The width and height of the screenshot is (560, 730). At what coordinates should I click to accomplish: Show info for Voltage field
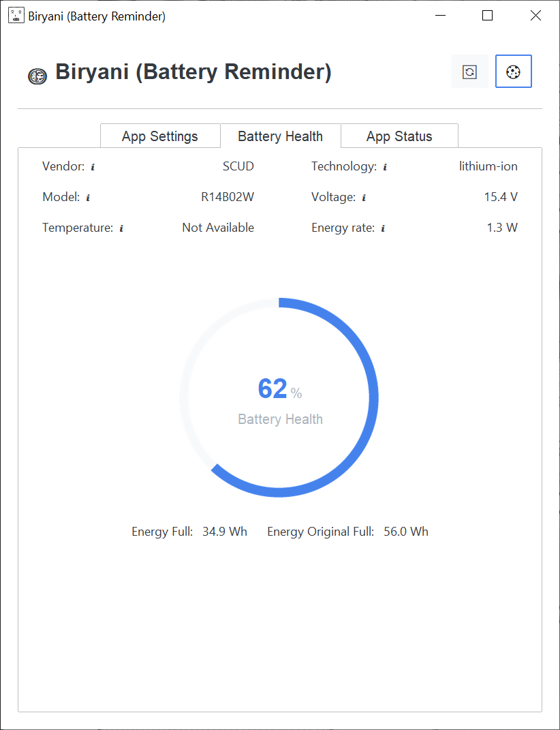pos(364,198)
